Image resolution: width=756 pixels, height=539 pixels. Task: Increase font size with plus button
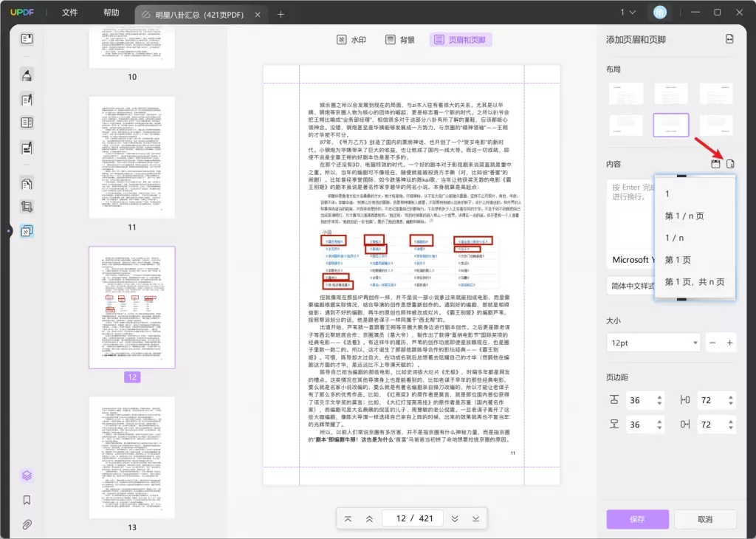(x=729, y=343)
